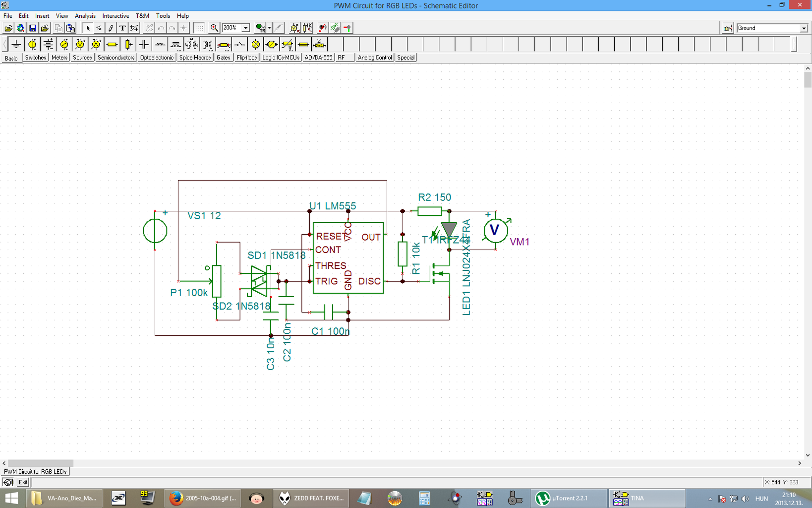Screen dimensions: 812x508
Task: Toggle the grid dots display button
Action: (x=199, y=28)
